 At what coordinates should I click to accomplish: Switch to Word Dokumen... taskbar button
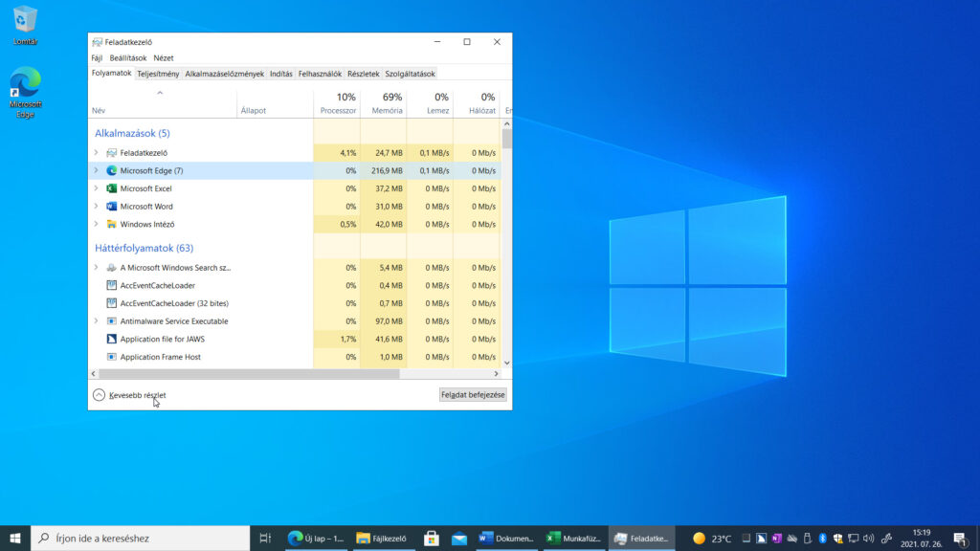[506, 538]
